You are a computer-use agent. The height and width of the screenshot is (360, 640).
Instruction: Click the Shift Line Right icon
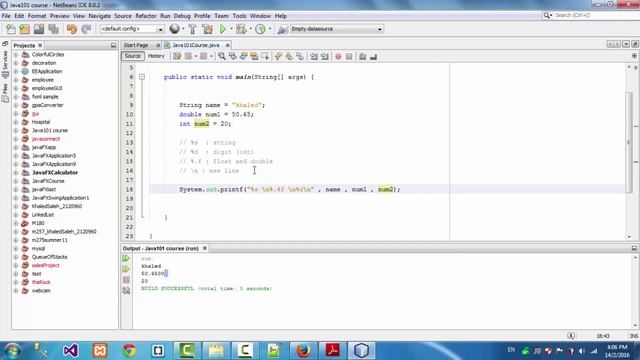(x=325, y=56)
